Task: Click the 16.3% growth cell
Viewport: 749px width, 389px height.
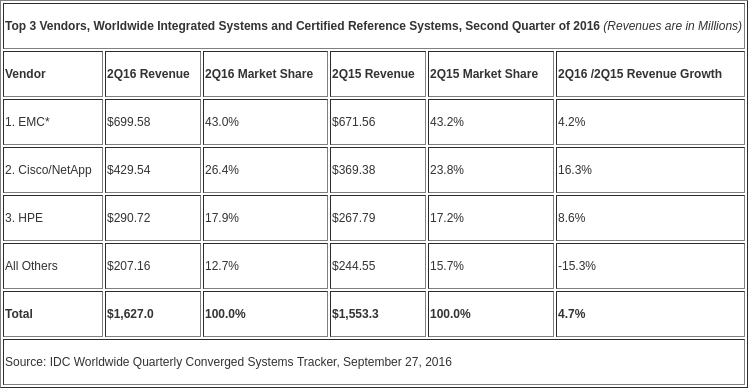Action: 650,170
